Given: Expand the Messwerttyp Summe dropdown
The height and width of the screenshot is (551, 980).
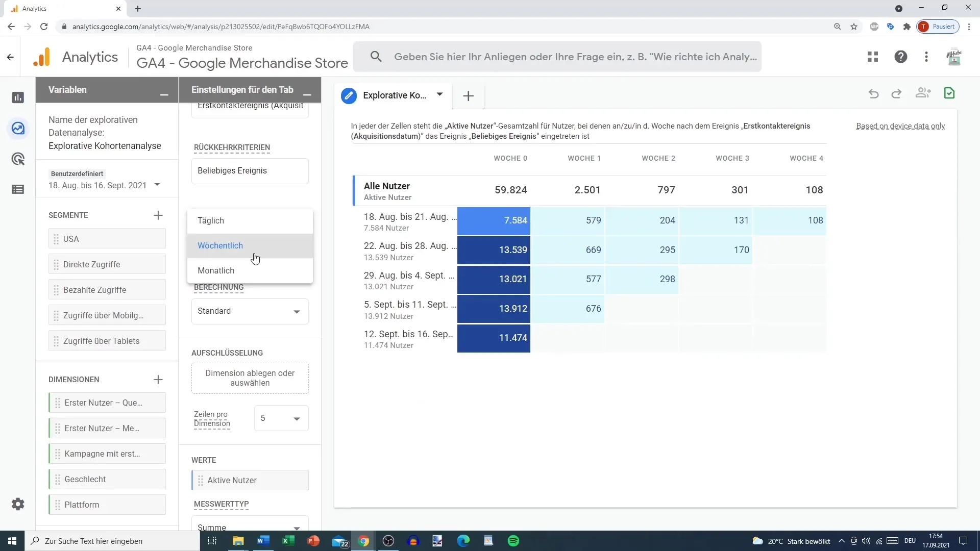Looking at the screenshot, I should (x=297, y=528).
